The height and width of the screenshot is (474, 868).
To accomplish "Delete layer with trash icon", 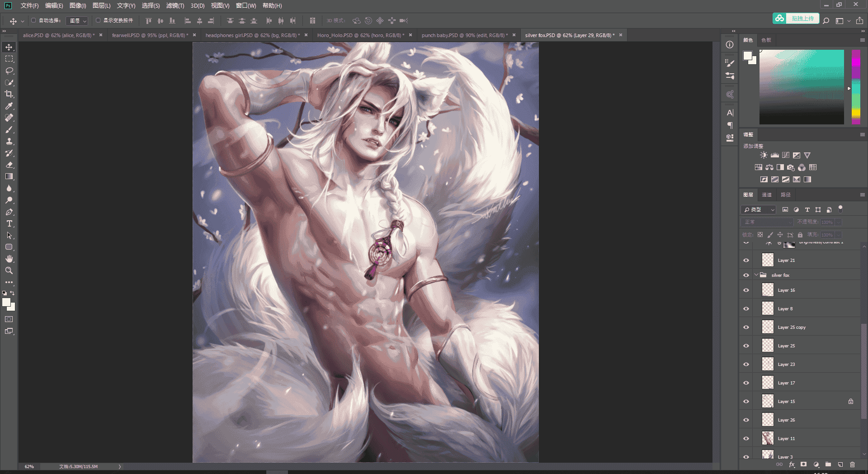I will (852, 465).
